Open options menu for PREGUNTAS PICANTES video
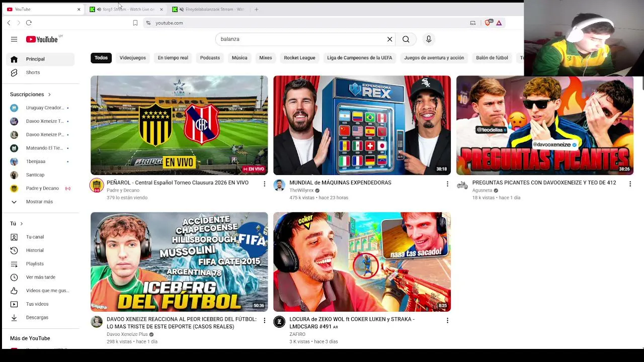 tap(630, 184)
